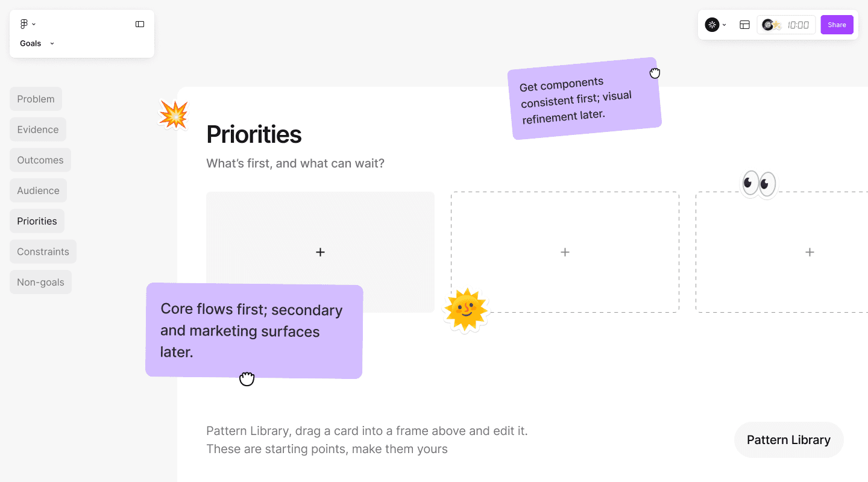The image size is (868, 482).
Task: Select the explosion sticker near Priorities
Action: point(174,114)
